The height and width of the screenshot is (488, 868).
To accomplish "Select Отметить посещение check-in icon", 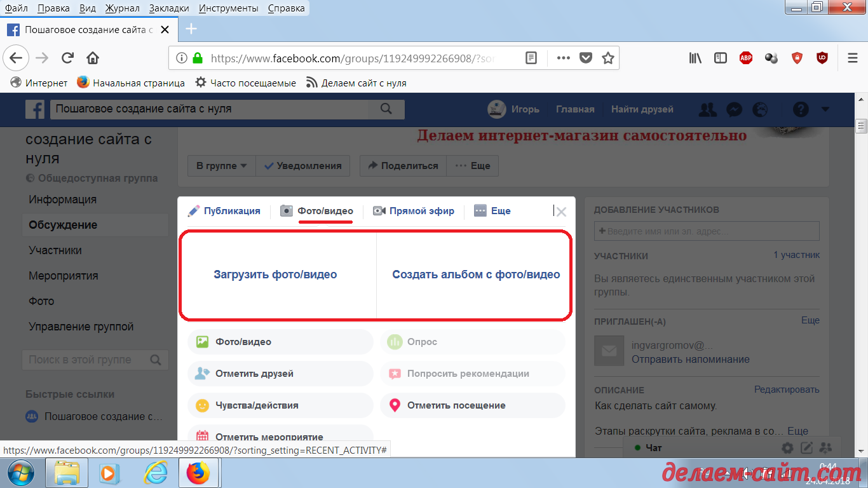I will [x=395, y=405].
